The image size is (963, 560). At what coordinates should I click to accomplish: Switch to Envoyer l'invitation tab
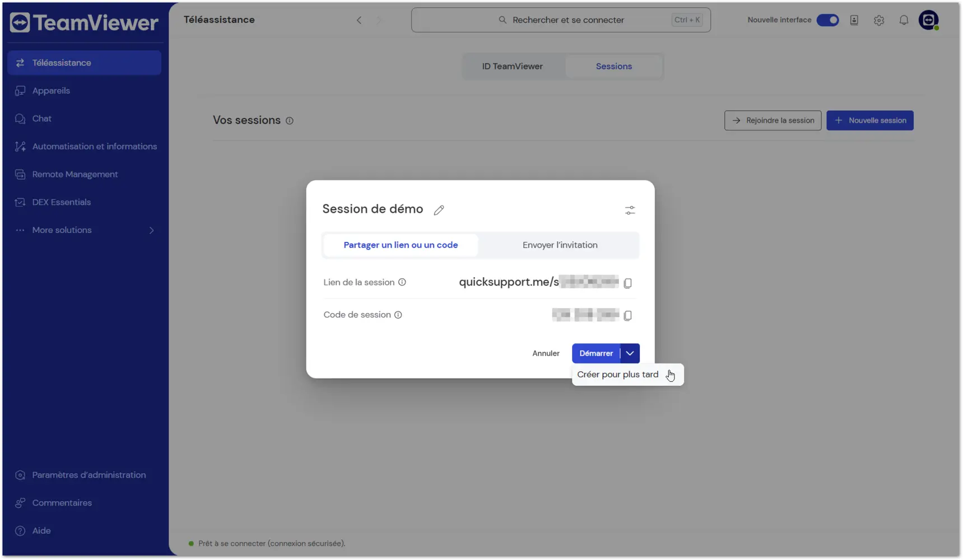coord(560,245)
